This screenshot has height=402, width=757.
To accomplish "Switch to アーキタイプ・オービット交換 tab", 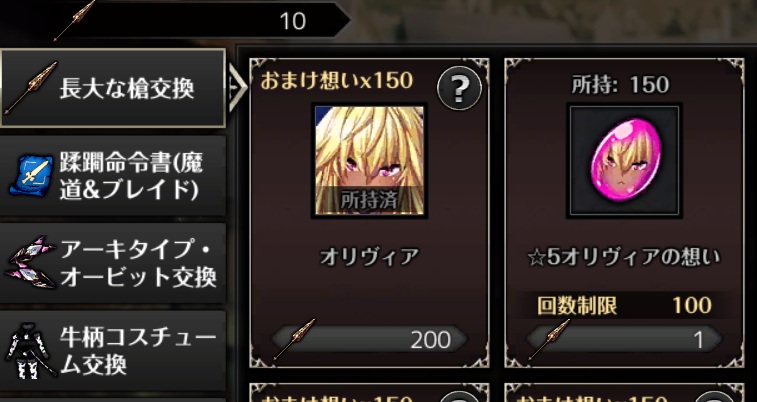I will coord(113,263).
